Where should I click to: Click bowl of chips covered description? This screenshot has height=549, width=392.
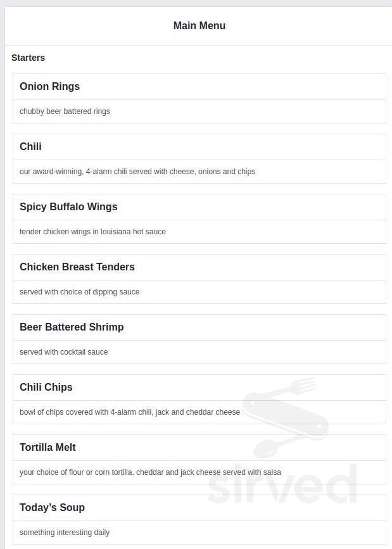pyautogui.click(x=130, y=412)
